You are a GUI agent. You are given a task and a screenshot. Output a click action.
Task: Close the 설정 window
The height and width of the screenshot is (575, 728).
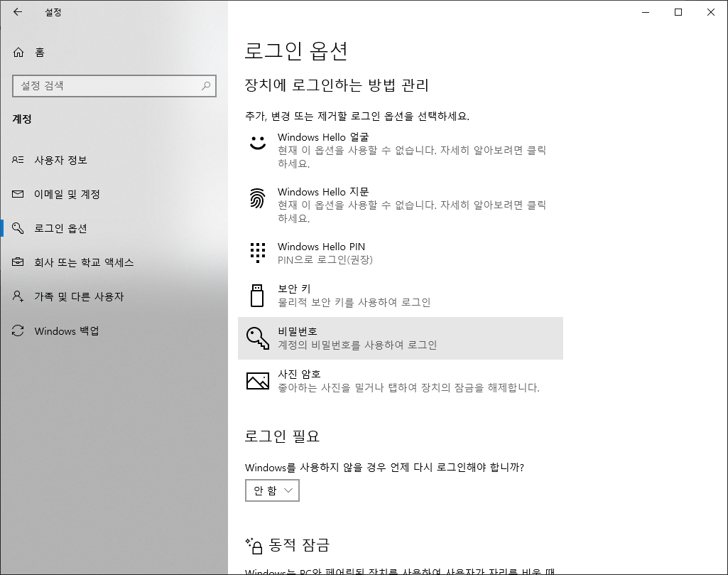coord(711,12)
